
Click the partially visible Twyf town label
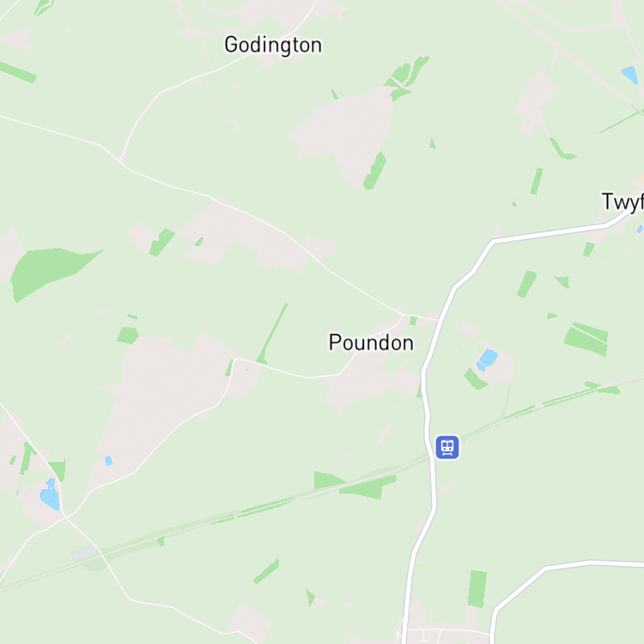[623, 202]
